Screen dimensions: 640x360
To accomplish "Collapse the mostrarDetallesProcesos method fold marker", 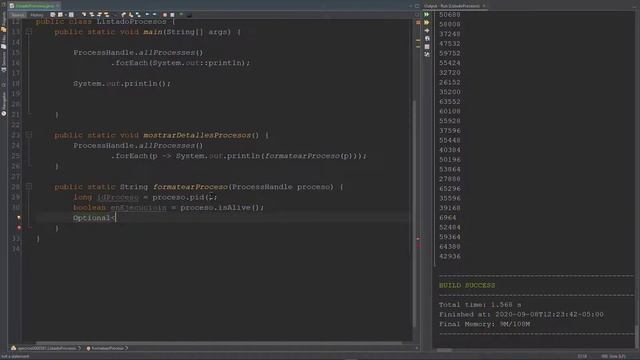I will click(x=29, y=134).
